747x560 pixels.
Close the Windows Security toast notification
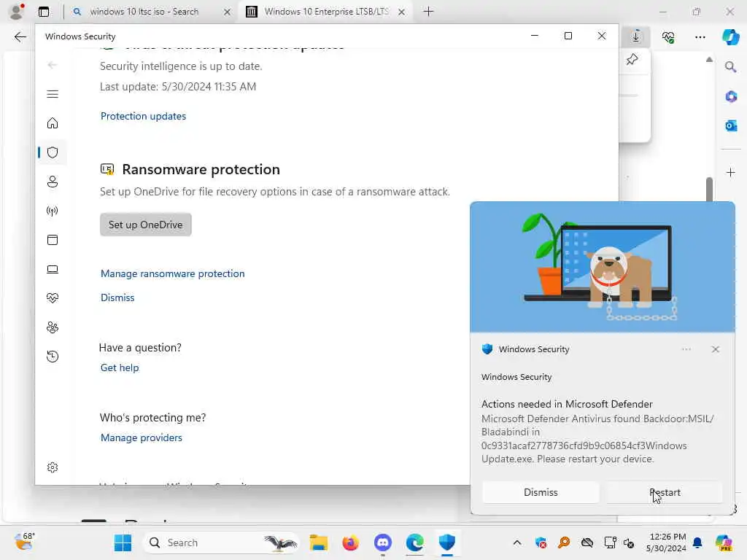point(715,349)
